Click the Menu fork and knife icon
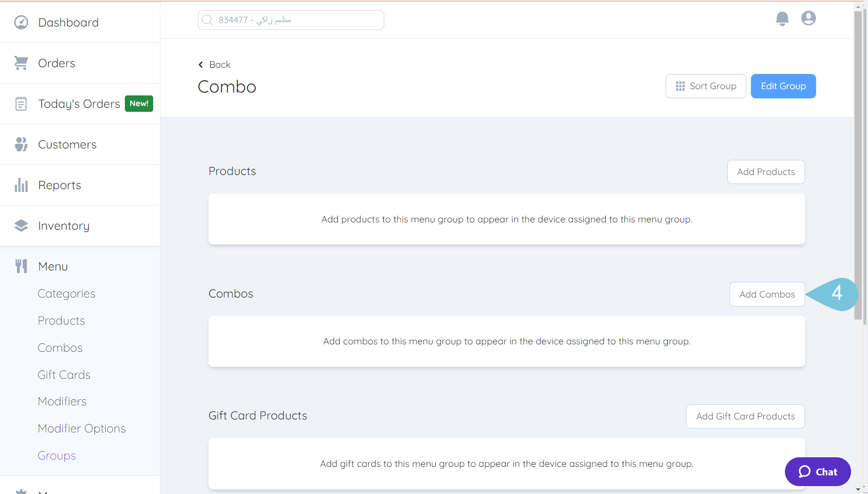This screenshot has height=494, width=868. [21, 266]
